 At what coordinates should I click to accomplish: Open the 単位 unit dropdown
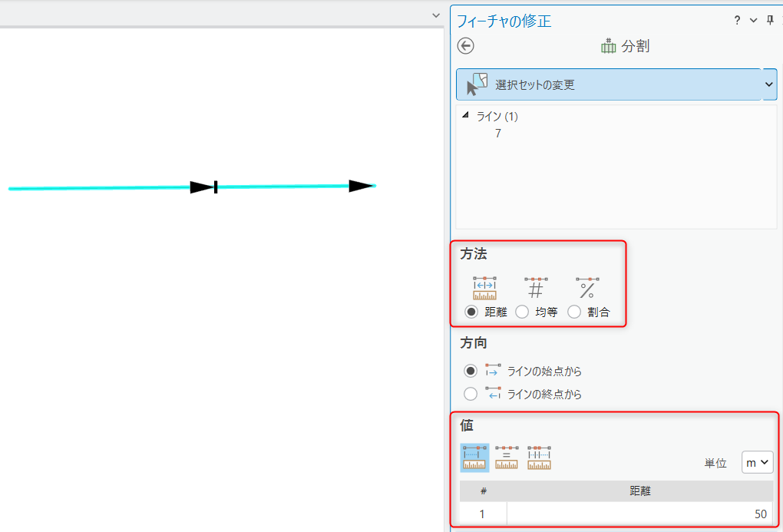tap(757, 463)
